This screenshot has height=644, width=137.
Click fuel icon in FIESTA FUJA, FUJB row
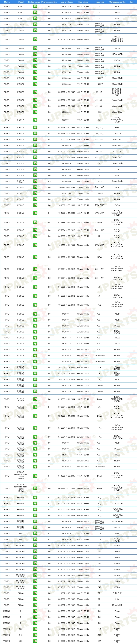pos(35,100)
